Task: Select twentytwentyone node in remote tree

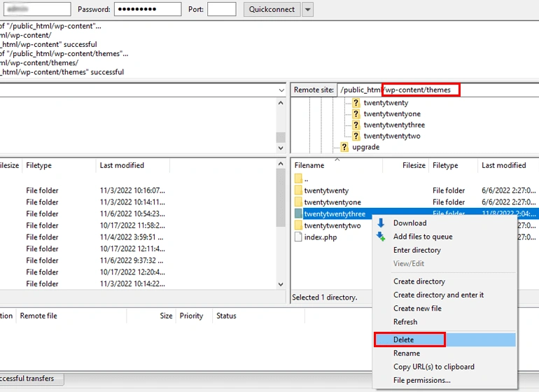Action: coord(392,114)
